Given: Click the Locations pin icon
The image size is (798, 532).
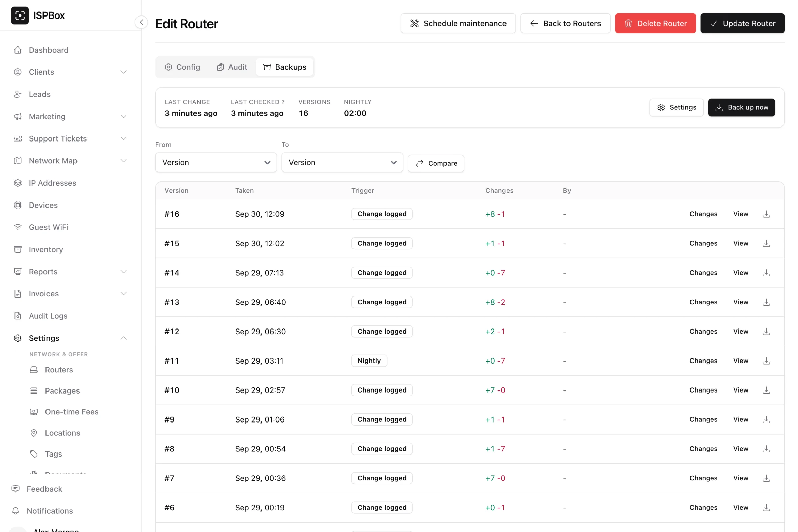Looking at the screenshot, I should pos(34,433).
